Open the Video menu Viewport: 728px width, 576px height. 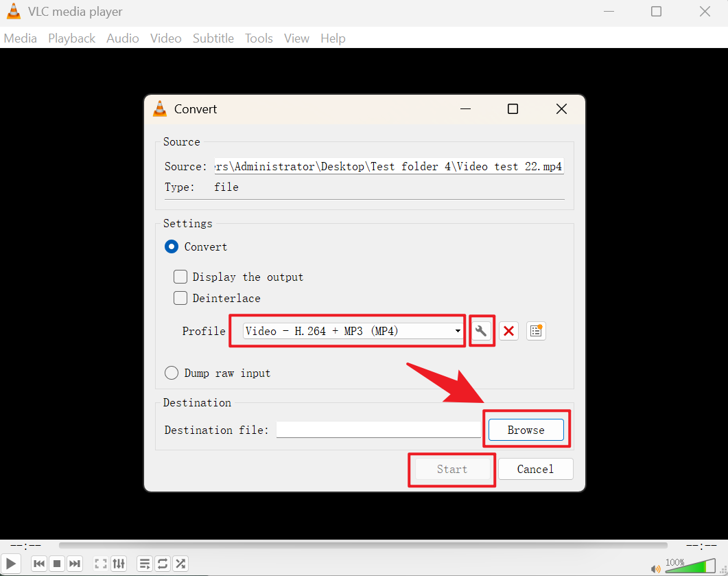[166, 38]
